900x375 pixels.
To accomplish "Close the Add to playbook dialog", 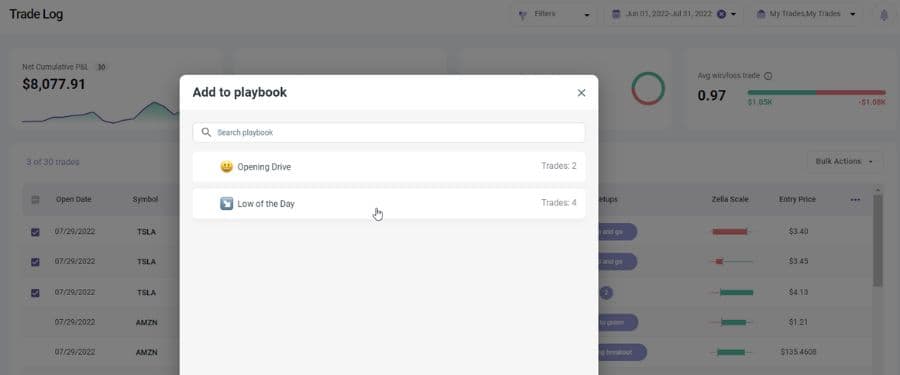I will pos(581,93).
